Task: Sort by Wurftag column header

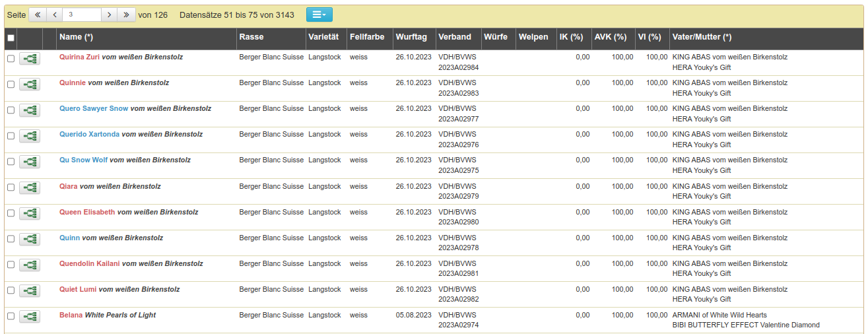Action: click(411, 37)
